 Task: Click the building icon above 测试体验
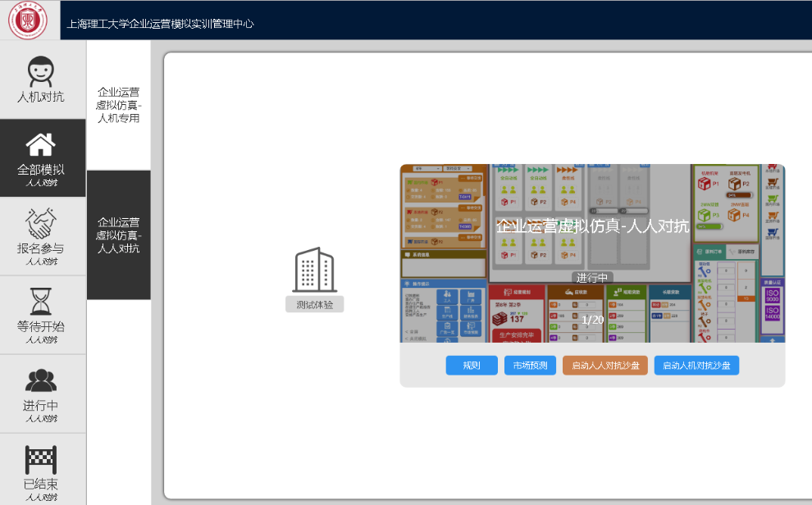pyautogui.click(x=314, y=270)
